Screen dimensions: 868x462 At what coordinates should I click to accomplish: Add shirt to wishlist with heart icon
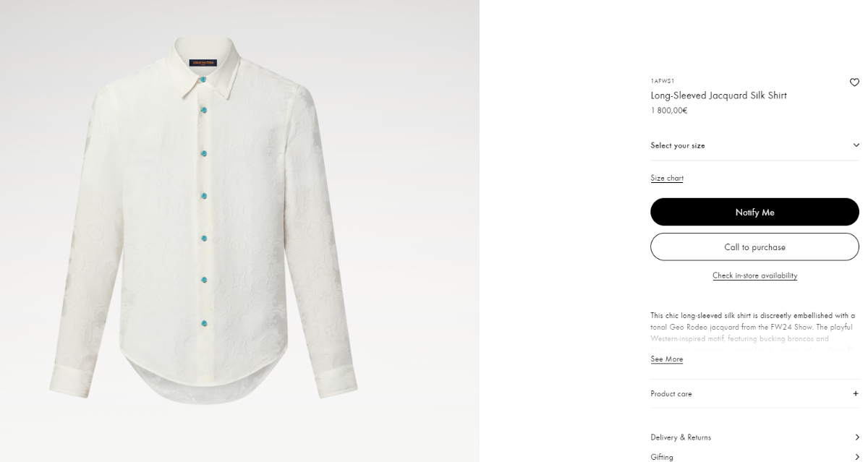click(x=854, y=82)
